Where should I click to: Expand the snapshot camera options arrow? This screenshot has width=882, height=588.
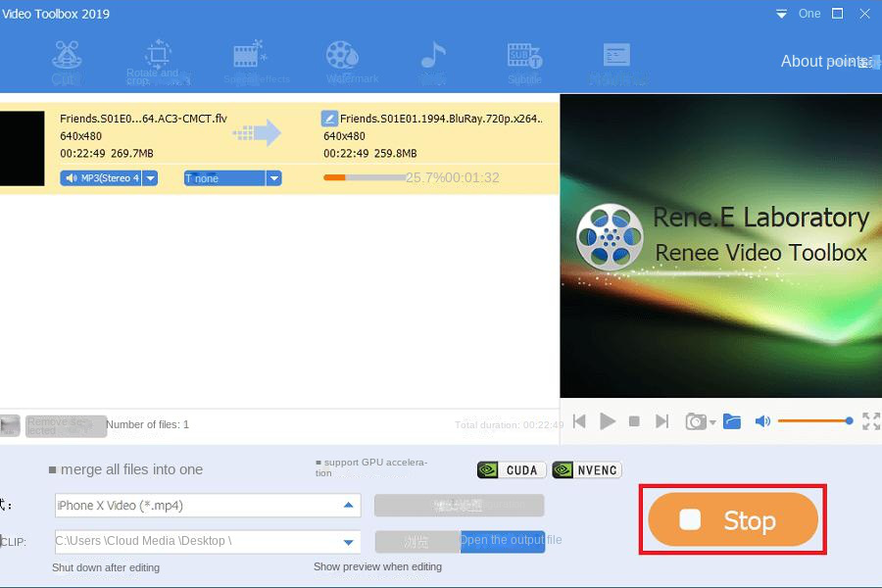point(712,422)
